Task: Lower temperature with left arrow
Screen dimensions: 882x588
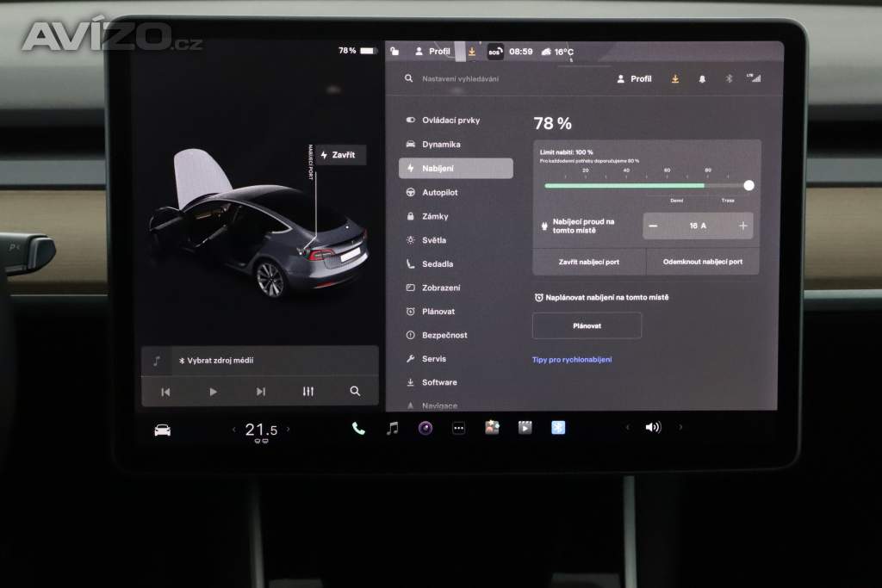Action: pos(234,430)
